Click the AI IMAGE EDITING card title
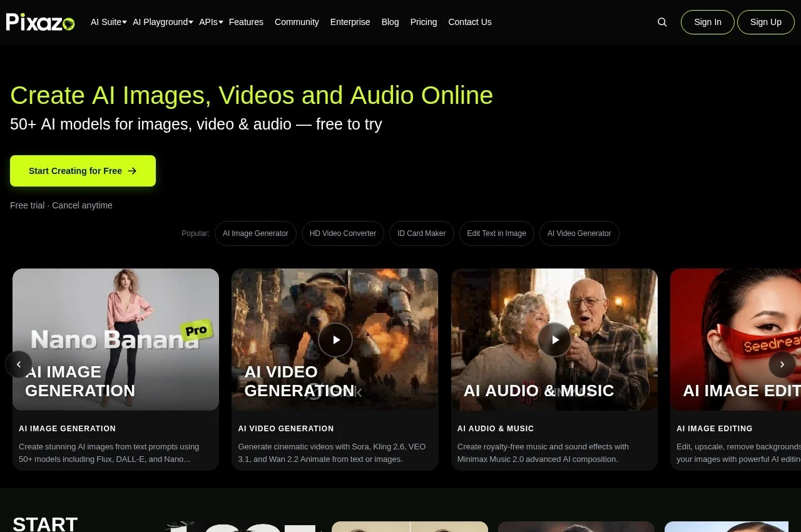 coord(715,429)
